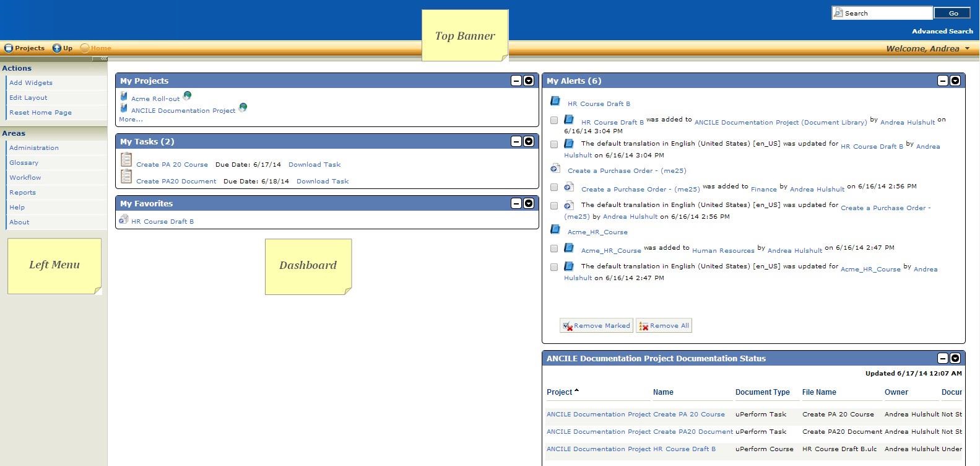Sort table by Owner column
This screenshot has width=980, height=466.
point(896,392)
